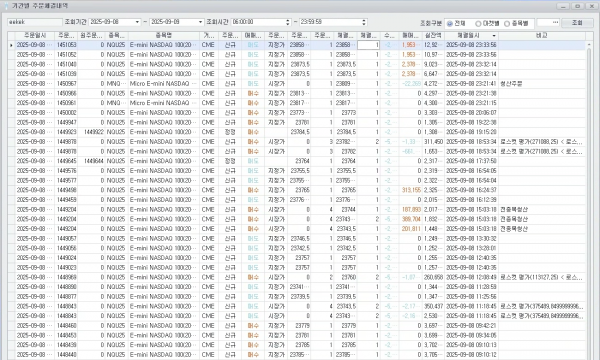The height and width of the screenshot is (360, 600).
Task: Open the start date 2025-09-08 dropdown
Action: pyautogui.click(x=137, y=22)
